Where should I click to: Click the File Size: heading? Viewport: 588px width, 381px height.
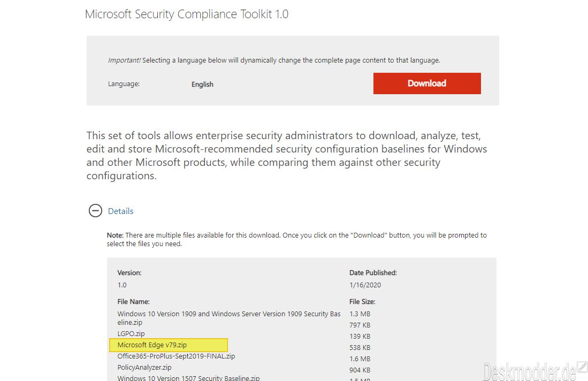pyautogui.click(x=362, y=301)
